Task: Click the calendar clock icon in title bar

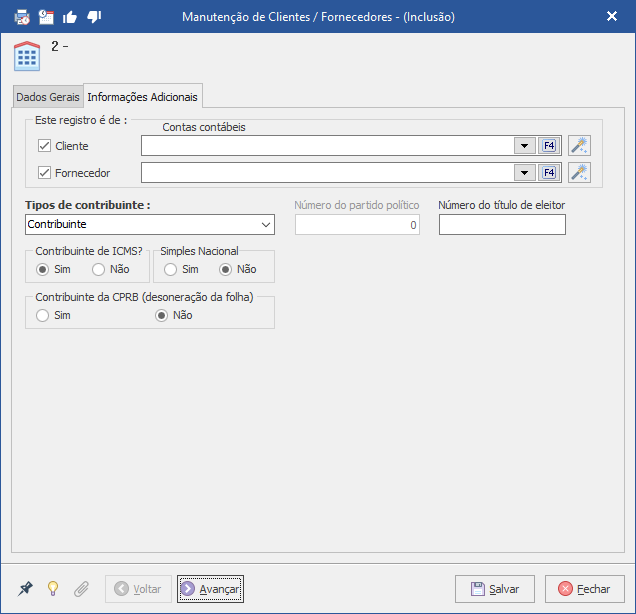Action: (45, 16)
